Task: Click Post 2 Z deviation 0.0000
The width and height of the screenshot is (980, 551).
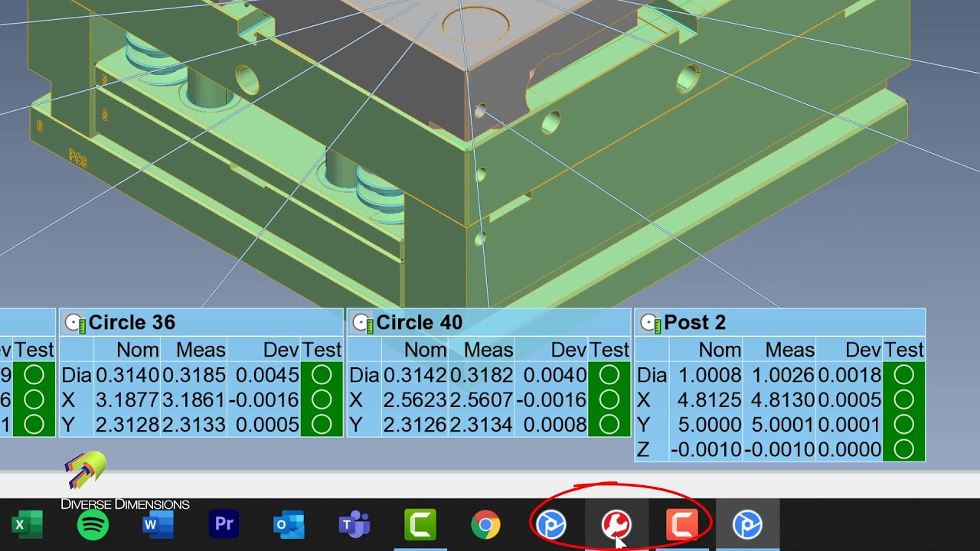Action: [x=850, y=448]
